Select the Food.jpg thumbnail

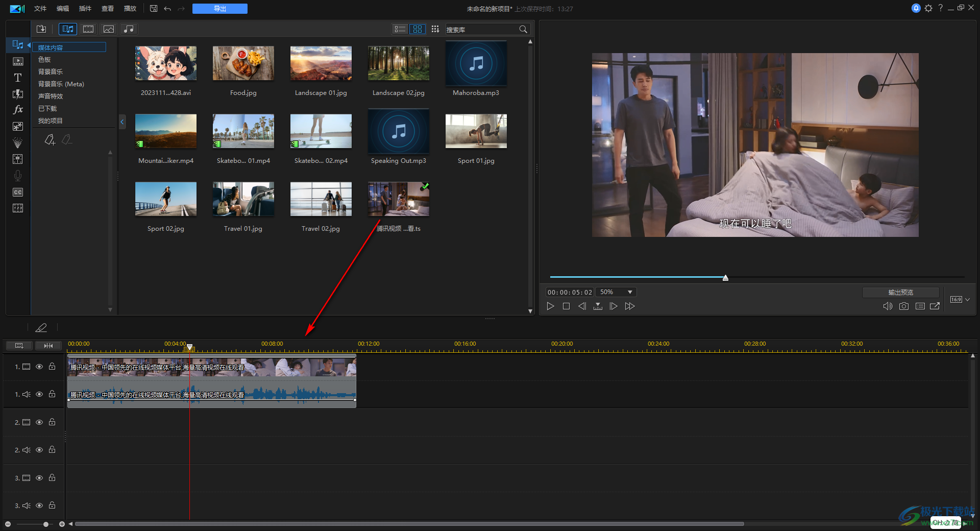243,63
